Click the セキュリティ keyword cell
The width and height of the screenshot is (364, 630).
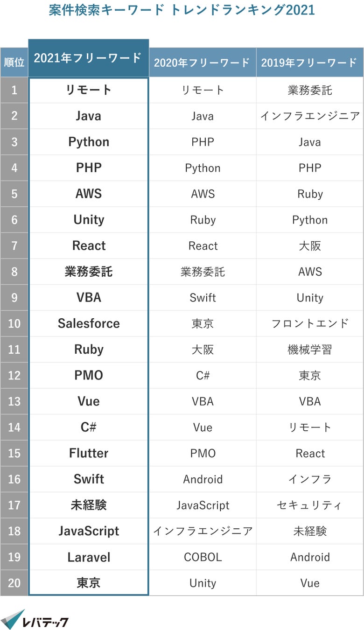point(310,505)
